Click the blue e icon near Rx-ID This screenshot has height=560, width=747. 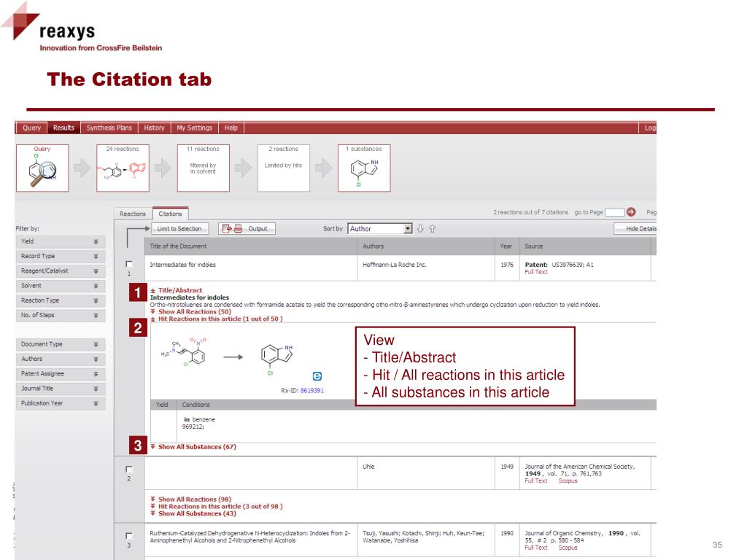click(x=317, y=376)
